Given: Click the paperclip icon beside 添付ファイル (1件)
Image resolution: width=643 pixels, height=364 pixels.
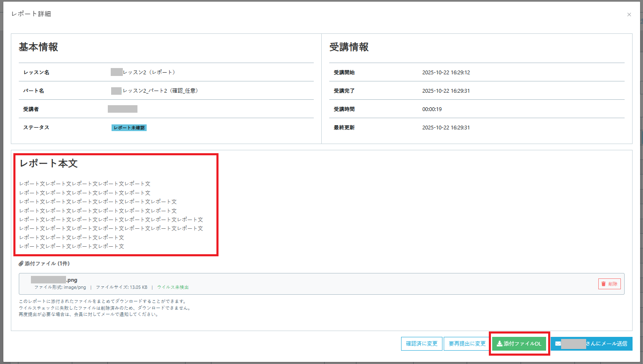Looking at the screenshot, I should (21, 263).
